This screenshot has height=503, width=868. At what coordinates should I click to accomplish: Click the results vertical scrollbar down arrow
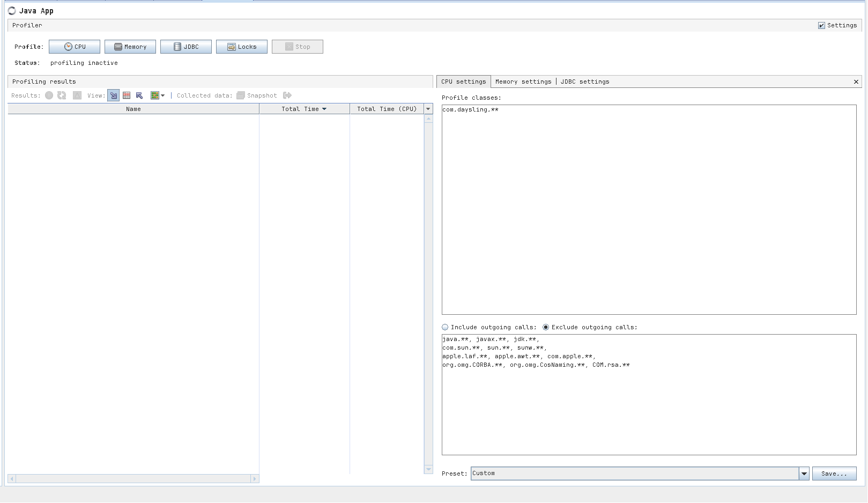(x=428, y=470)
